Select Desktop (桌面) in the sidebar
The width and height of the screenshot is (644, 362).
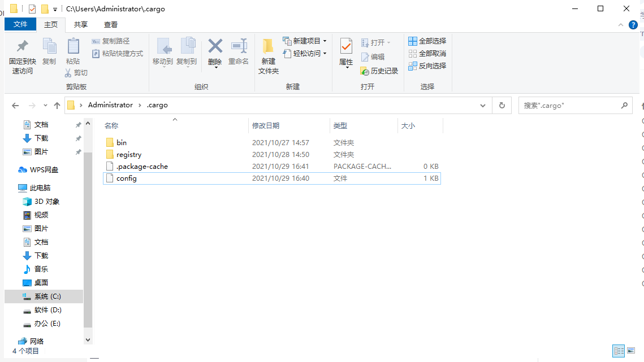coord(36,283)
